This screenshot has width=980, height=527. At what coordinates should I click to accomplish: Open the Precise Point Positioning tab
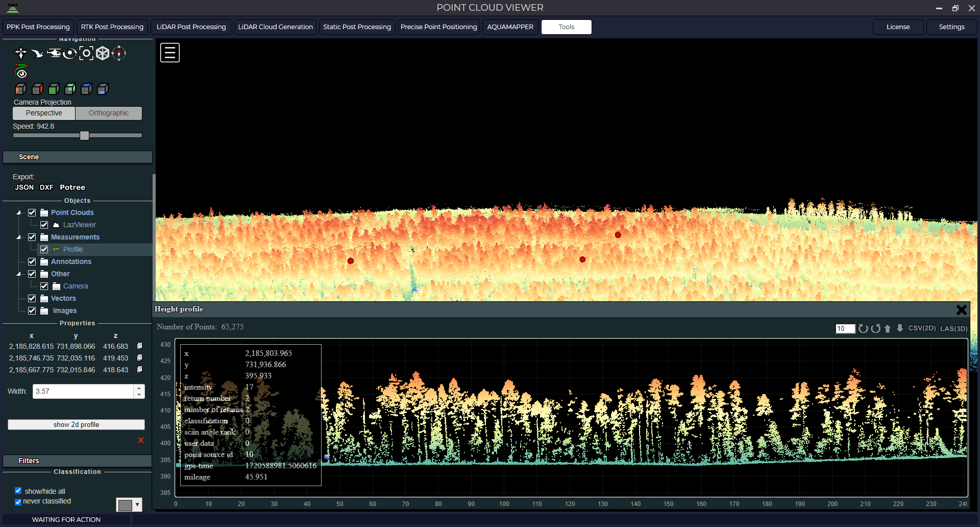[439, 27]
